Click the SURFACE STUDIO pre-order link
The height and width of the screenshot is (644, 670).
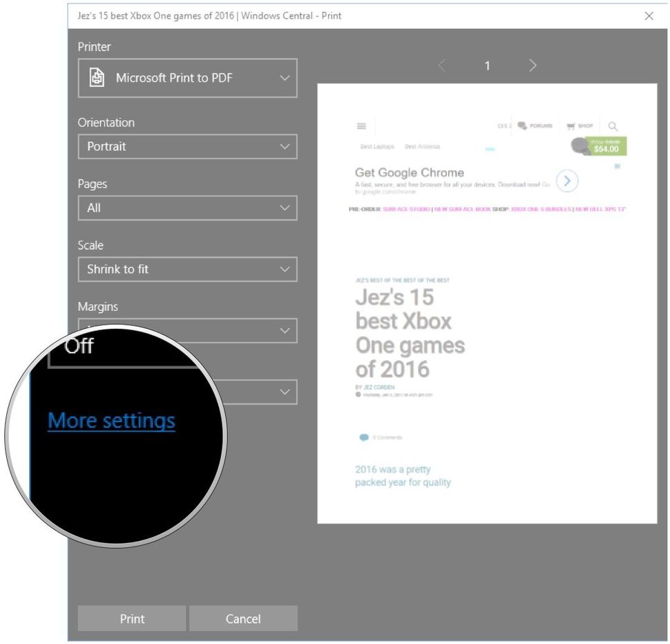click(405, 209)
